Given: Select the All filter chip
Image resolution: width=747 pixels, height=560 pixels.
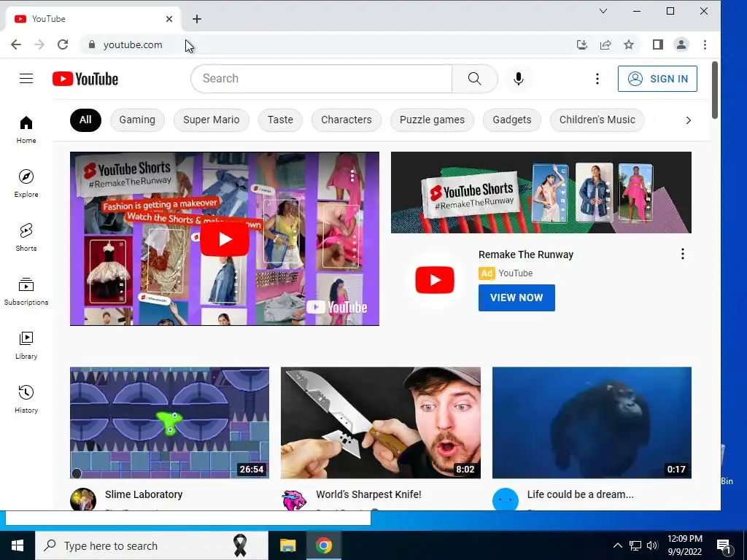Looking at the screenshot, I should [x=86, y=120].
